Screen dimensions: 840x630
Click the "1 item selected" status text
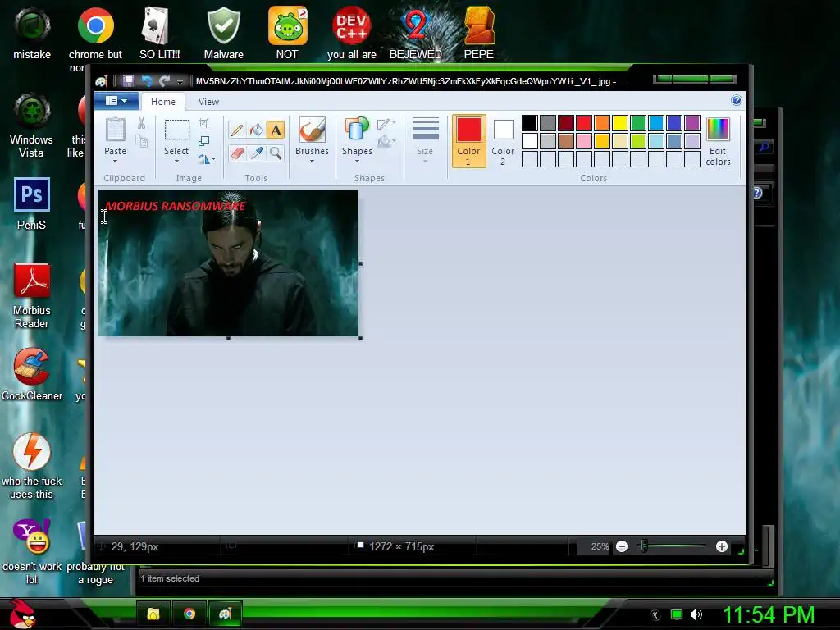click(x=170, y=578)
